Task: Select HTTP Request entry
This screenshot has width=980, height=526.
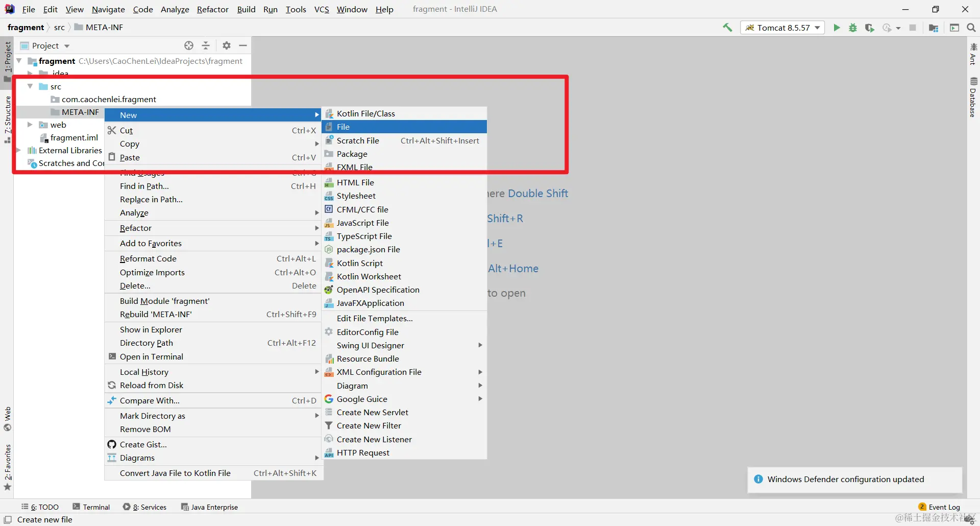Action: [404, 452]
